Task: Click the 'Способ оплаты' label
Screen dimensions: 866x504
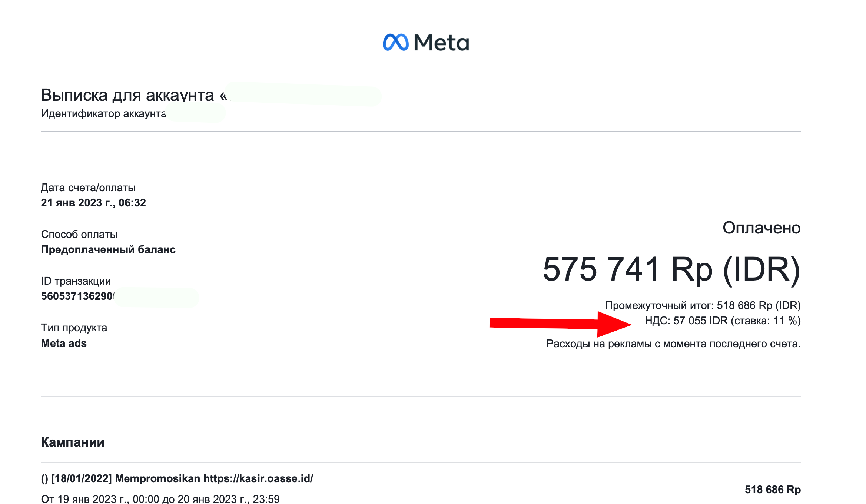Action: (x=79, y=234)
